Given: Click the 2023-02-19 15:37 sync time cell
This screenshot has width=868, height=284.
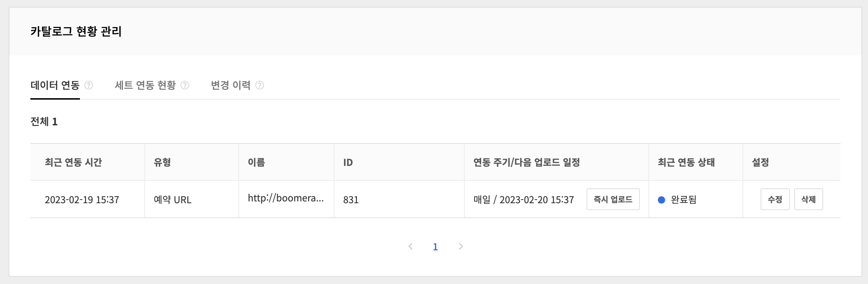Looking at the screenshot, I should pyautogui.click(x=82, y=200).
